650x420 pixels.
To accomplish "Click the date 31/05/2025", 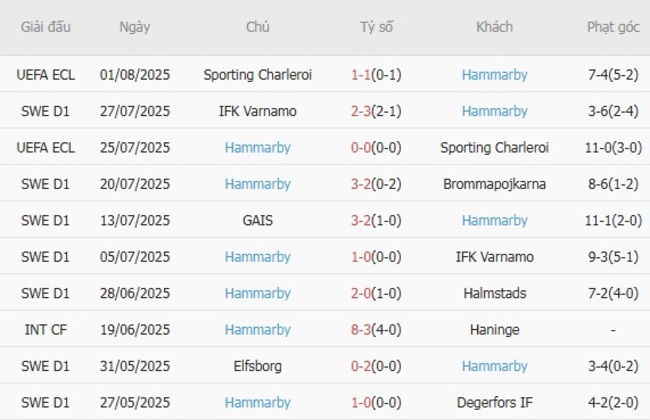I will [135, 366].
